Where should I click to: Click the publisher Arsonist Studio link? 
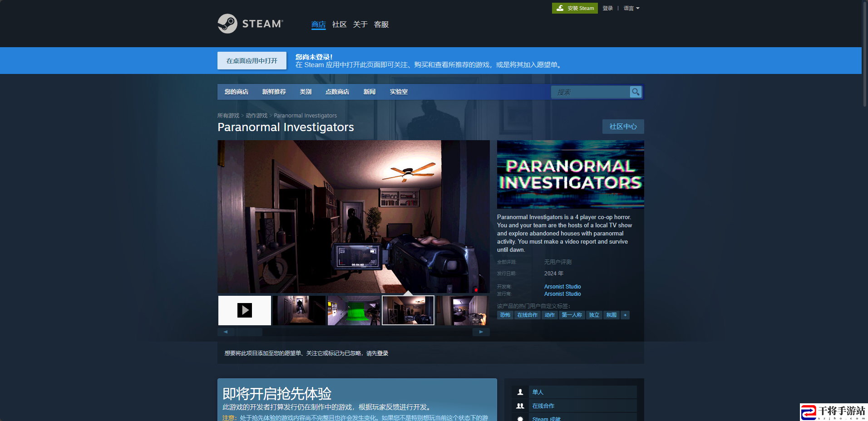[562, 294]
